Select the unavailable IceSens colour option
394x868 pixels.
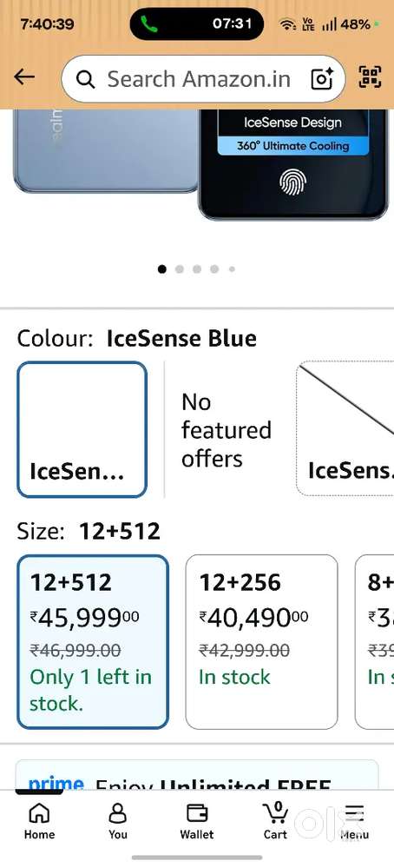click(345, 428)
